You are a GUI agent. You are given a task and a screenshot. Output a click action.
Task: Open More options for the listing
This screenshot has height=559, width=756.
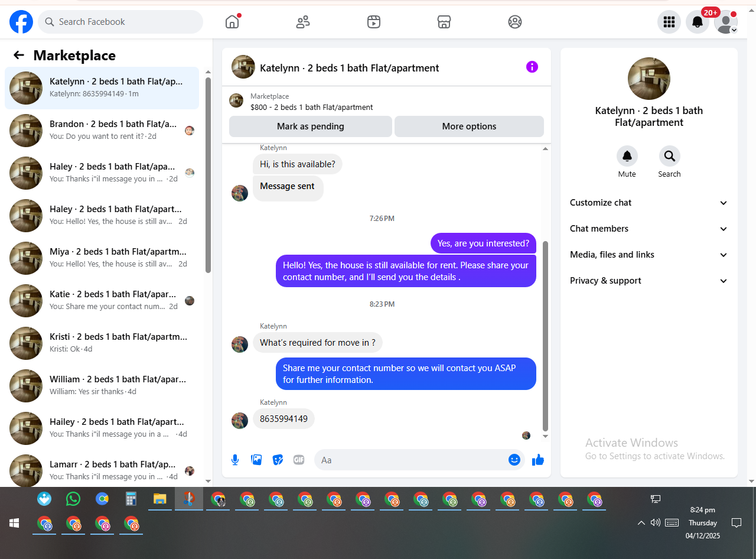click(469, 126)
